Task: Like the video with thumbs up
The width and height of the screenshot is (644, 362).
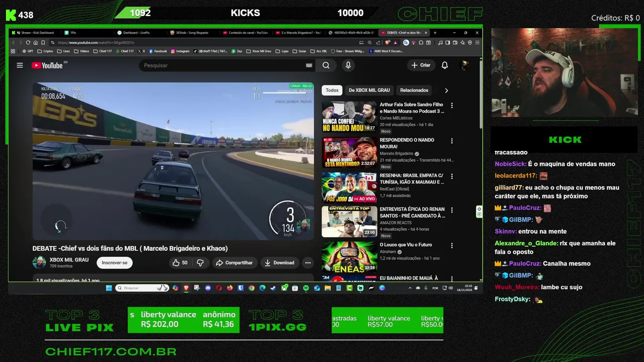Action: click(x=180, y=262)
